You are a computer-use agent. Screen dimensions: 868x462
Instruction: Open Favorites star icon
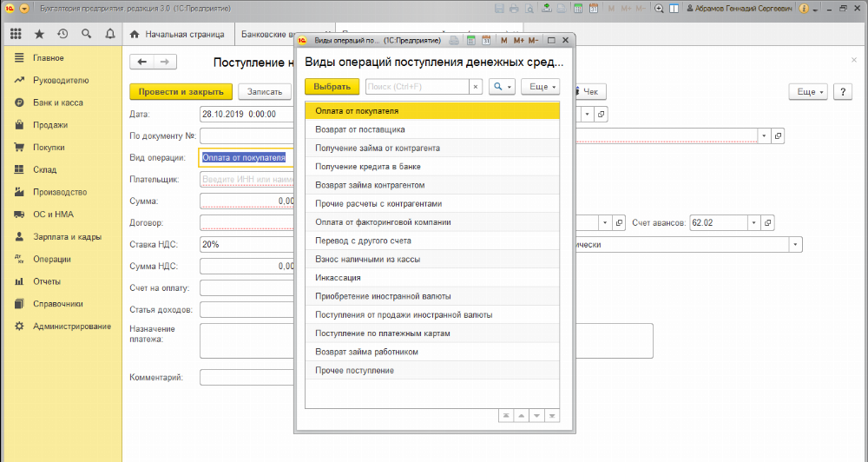tap(39, 35)
